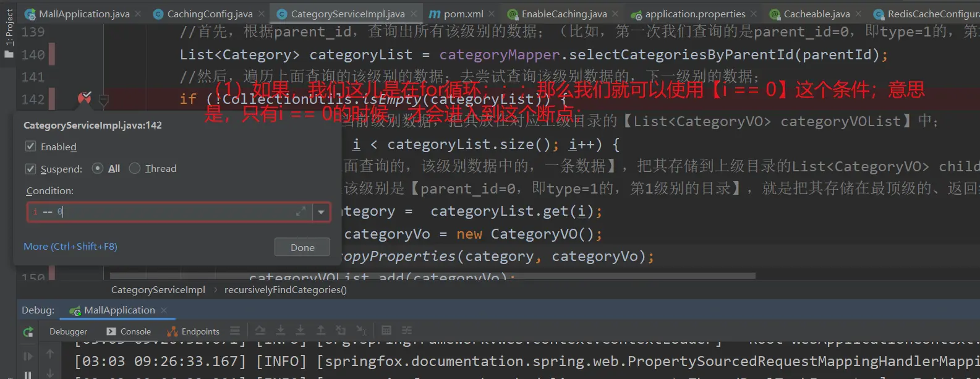980x379 pixels.
Task: Click the console up arrow icon
Action: (x=50, y=354)
